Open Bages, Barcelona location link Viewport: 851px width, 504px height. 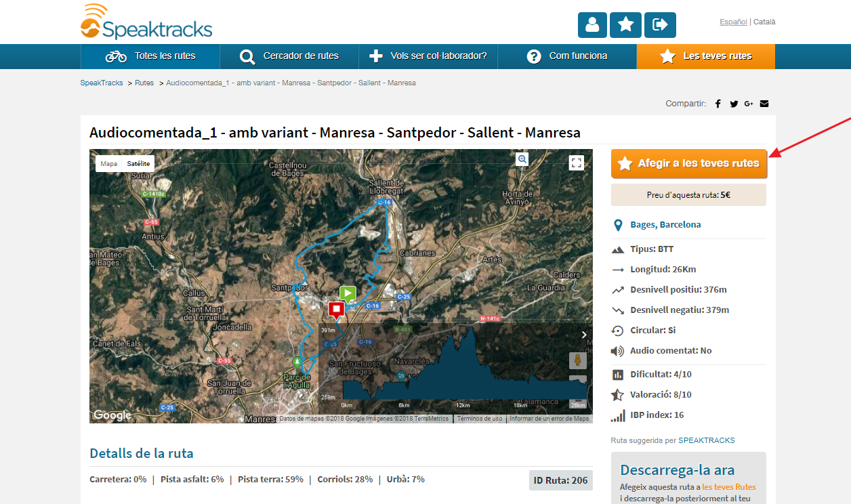665,224
